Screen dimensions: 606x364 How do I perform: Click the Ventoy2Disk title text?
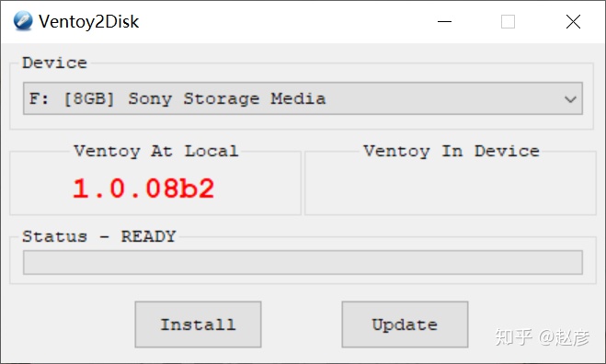(x=88, y=22)
